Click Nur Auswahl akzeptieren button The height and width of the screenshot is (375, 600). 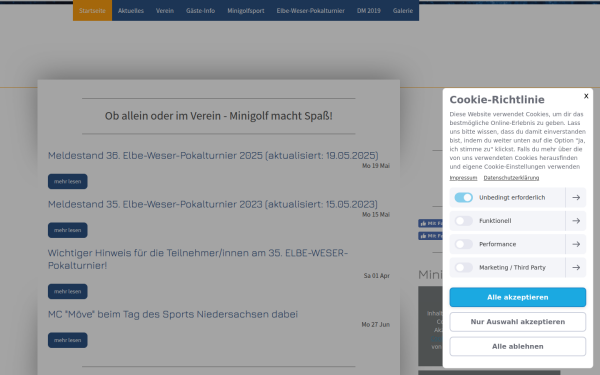pyautogui.click(x=517, y=322)
